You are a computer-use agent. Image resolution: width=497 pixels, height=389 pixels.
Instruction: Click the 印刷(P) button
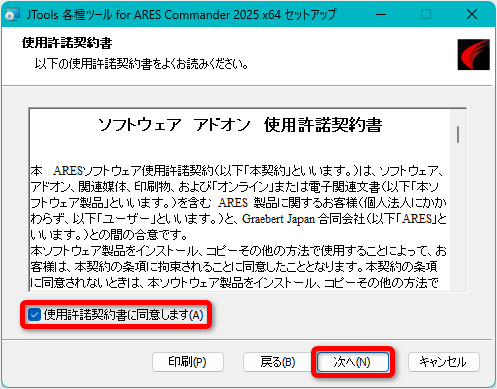click(x=188, y=362)
